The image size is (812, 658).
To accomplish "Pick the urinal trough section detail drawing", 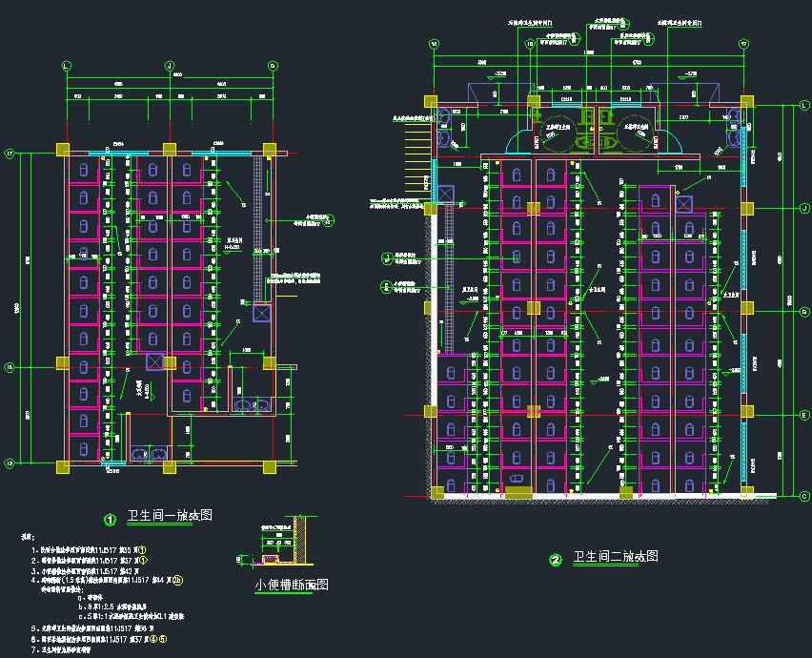I will point(277,543).
